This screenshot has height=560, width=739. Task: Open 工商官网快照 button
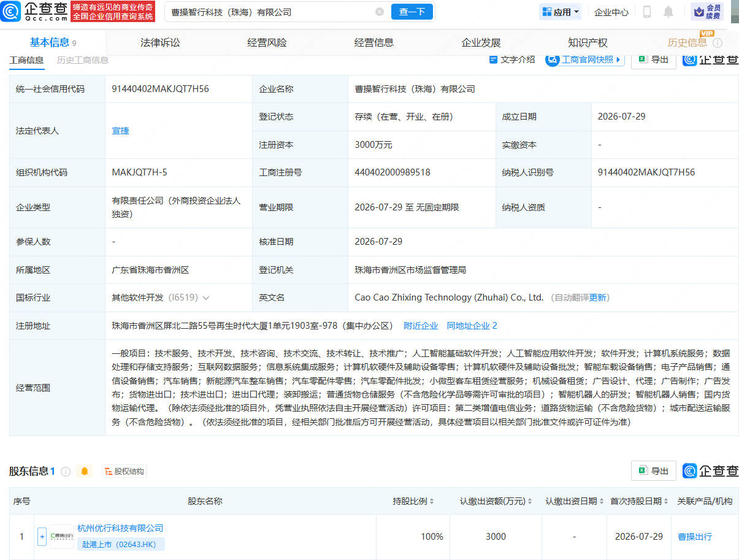click(584, 59)
